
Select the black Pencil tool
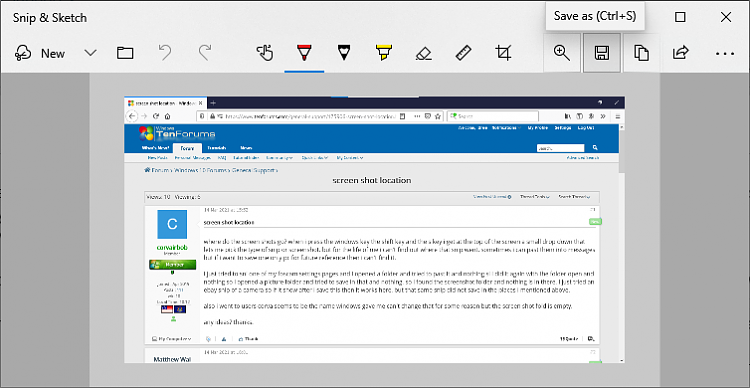(343, 53)
